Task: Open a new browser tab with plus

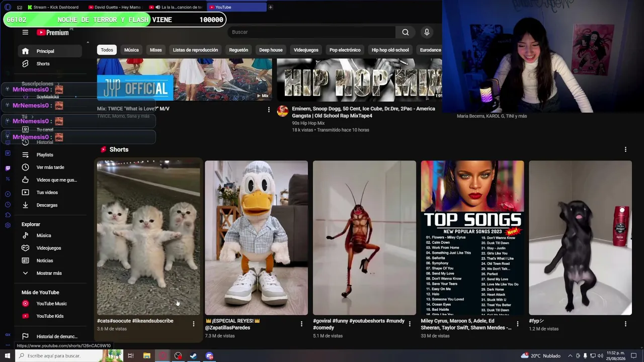Action: (270, 7)
